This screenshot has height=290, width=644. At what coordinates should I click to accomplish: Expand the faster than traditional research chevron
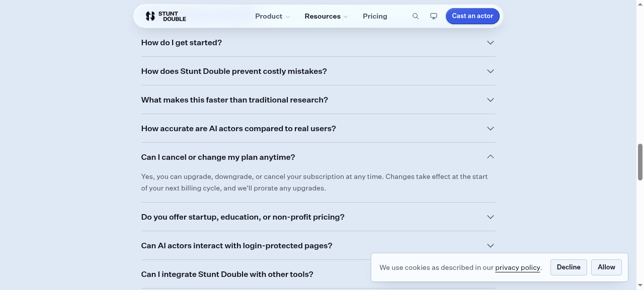click(491, 100)
